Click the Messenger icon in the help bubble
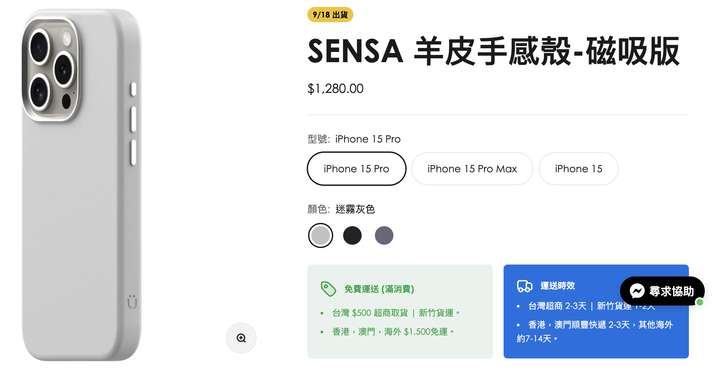 (x=637, y=291)
